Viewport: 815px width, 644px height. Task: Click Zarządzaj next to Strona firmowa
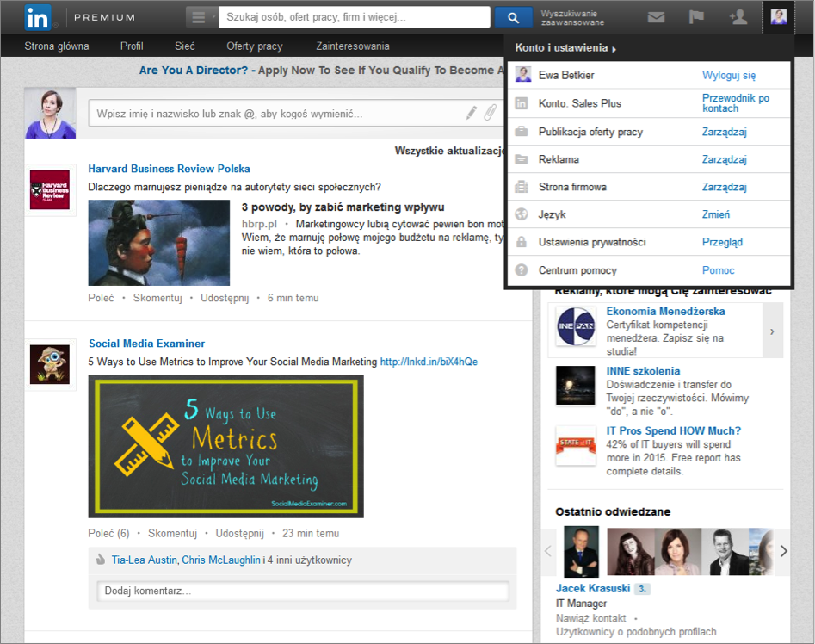coord(724,187)
